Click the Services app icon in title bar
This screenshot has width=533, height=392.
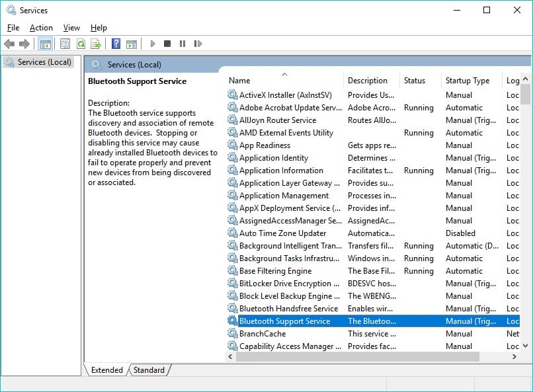(x=11, y=10)
